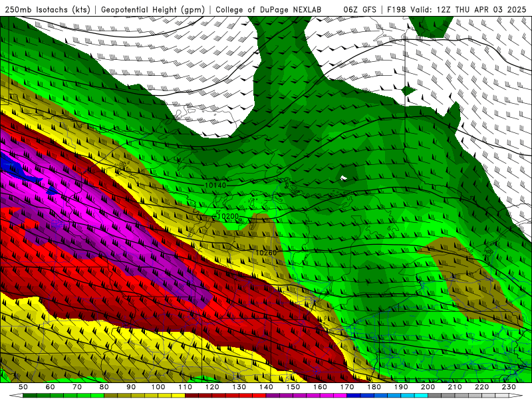Click the 10200 height contour label
The height and width of the screenshot is (399, 532).
tap(228, 216)
